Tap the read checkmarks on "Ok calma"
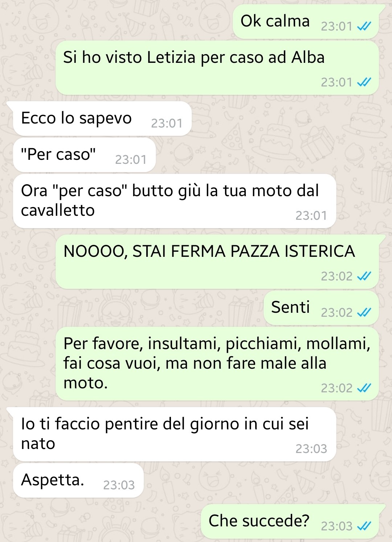 click(364, 26)
